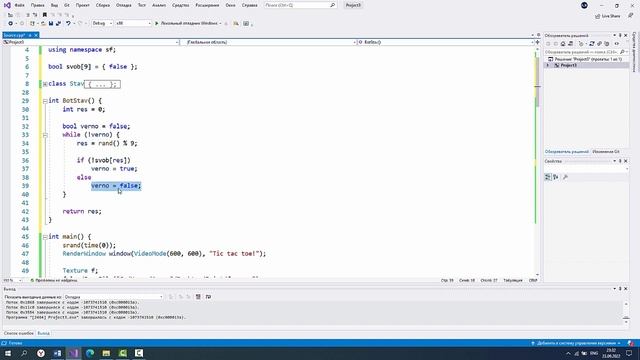Open the Отладка menu
This screenshot has height=360, width=640.
coord(123,5)
